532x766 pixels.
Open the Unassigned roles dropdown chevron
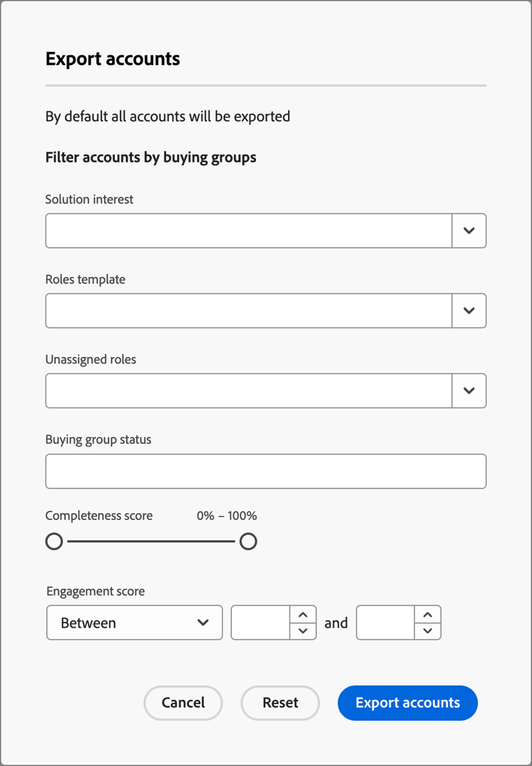coord(469,390)
